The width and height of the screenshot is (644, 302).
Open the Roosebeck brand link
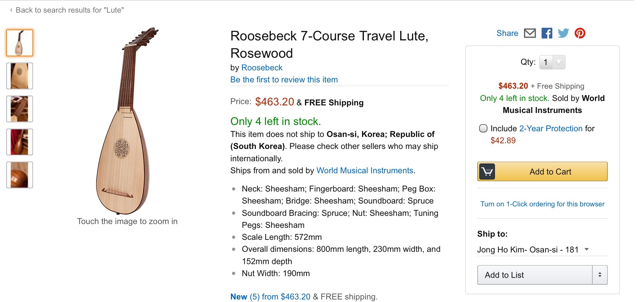click(x=262, y=68)
